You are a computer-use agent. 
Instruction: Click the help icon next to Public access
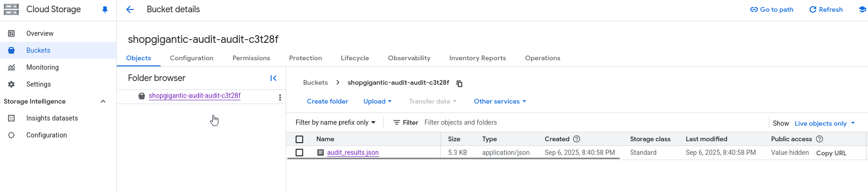820,139
